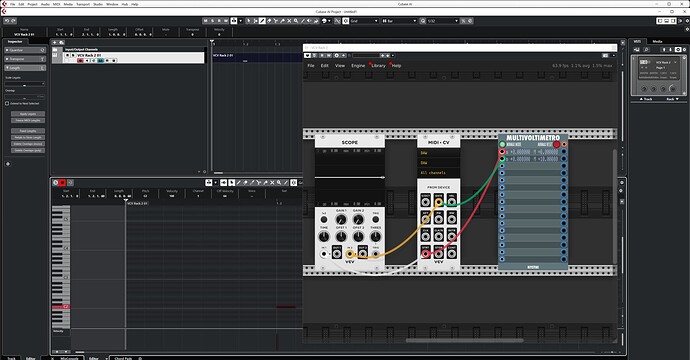The height and width of the screenshot is (360, 690).
Task: Select the Object Selection arrow tool
Action: 249,21
